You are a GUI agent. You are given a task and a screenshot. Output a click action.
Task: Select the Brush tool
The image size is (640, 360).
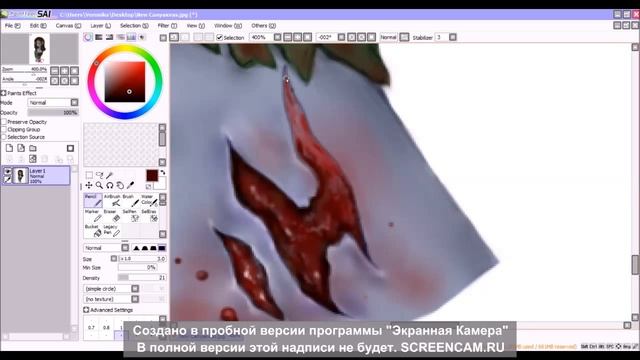pyautogui.click(x=130, y=200)
